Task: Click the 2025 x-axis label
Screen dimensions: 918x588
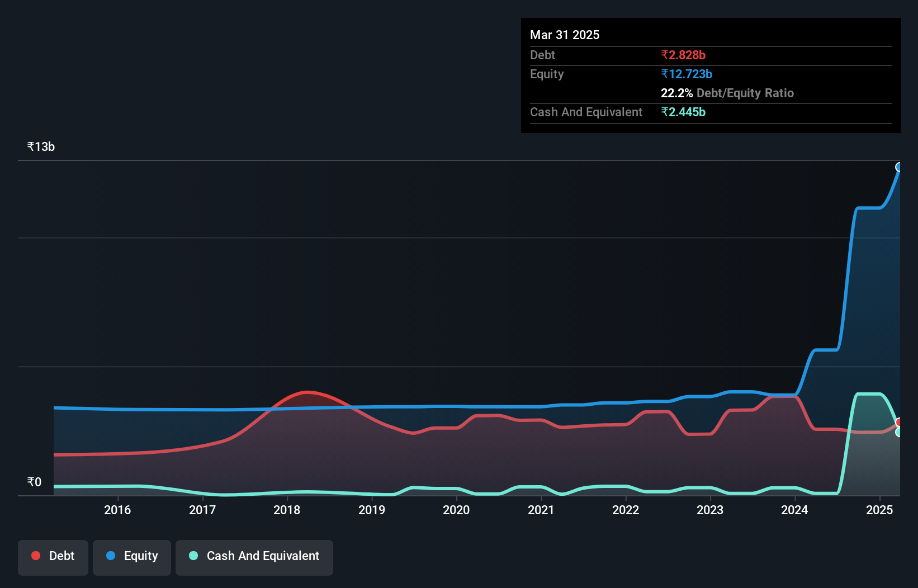Action: [879, 510]
